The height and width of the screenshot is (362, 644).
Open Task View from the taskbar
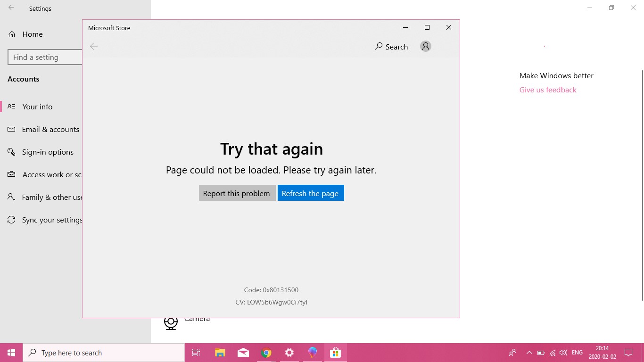pos(196,352)
